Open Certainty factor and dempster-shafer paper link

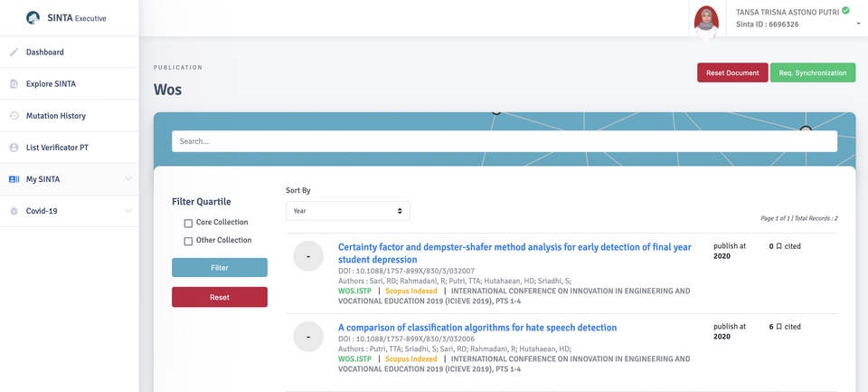click(x=514, y=253)
